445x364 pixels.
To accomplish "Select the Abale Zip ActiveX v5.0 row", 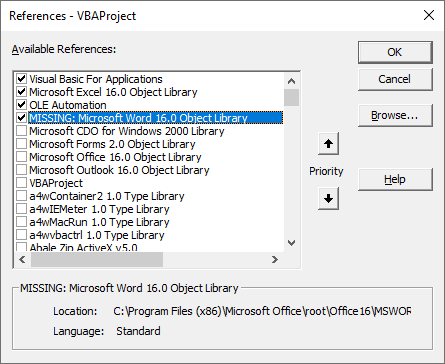I will pos(83,248).
